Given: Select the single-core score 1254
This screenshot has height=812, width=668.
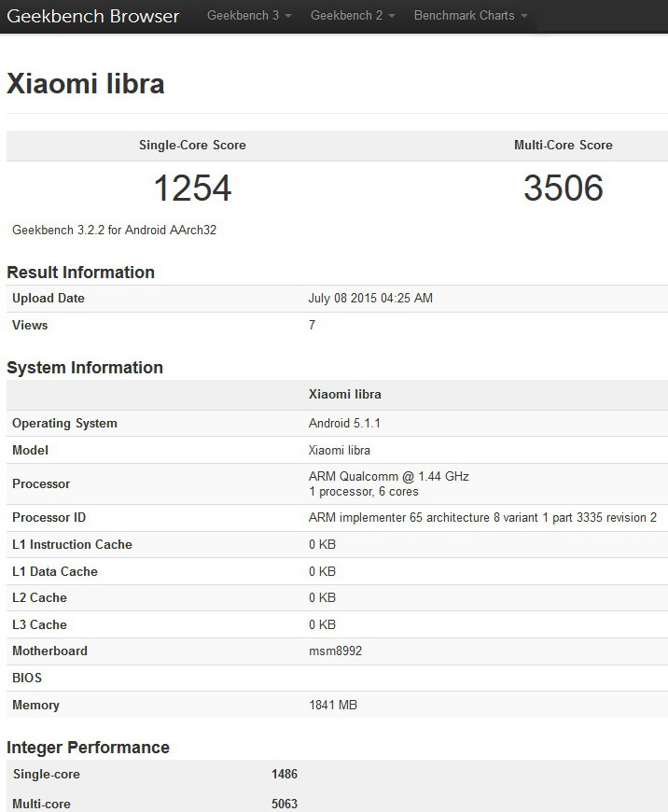Looking at the screenshot, I should [x=192, y=188].
